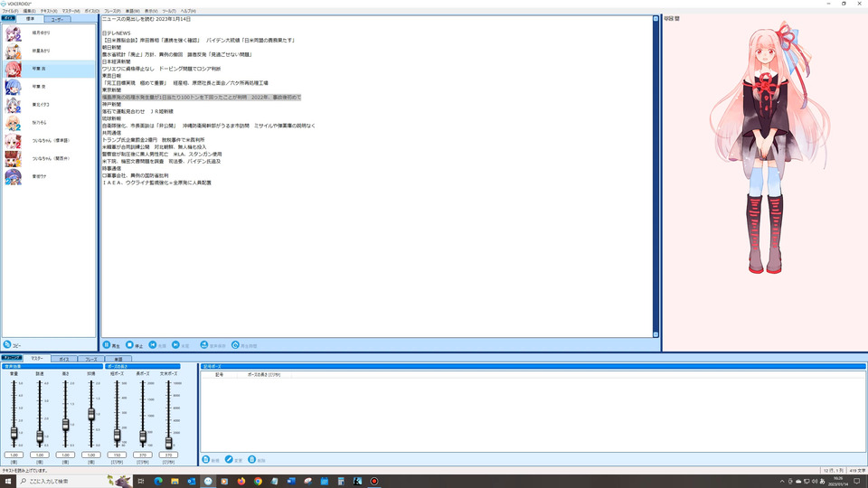Open the ツール(T) menu
The height and width of the screenshot is (488, 868).
pos(169,11)
